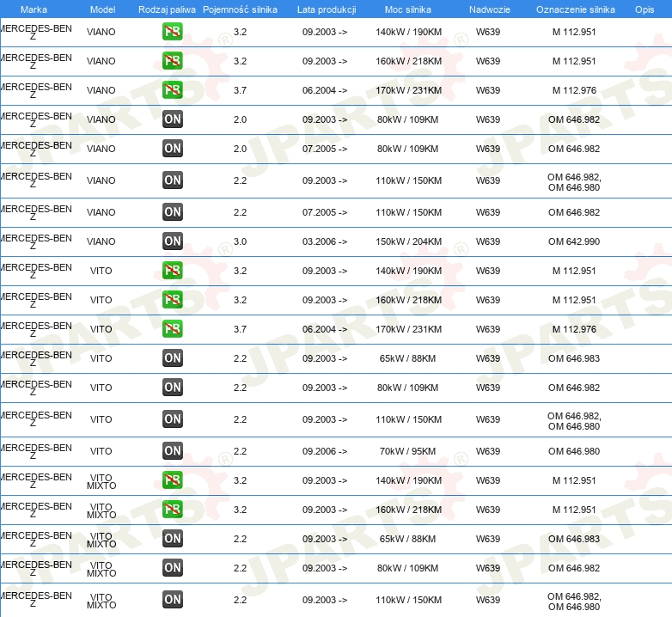
Task: Click OM 646.980 in Vito 70kW row
Action: coord(574,451)
